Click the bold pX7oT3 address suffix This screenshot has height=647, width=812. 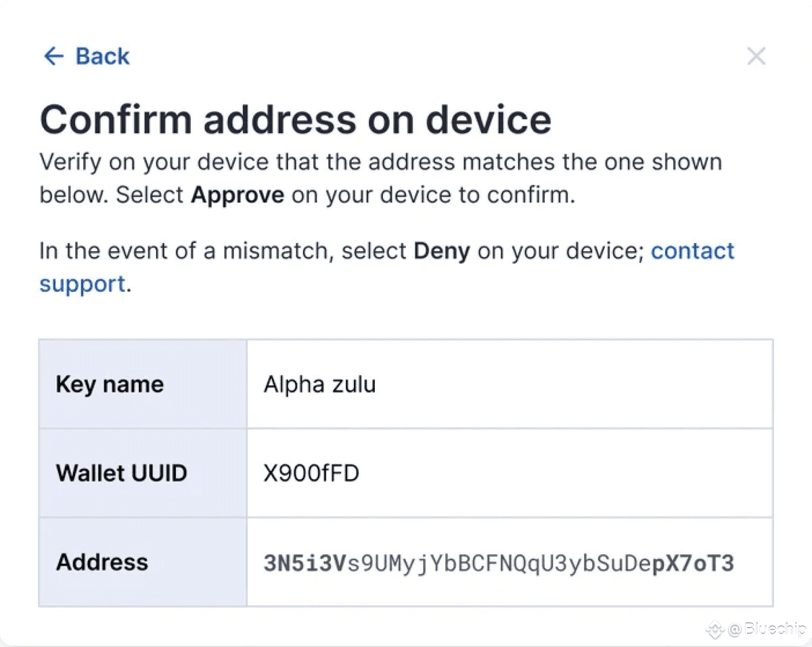click(x=693, y=563)
